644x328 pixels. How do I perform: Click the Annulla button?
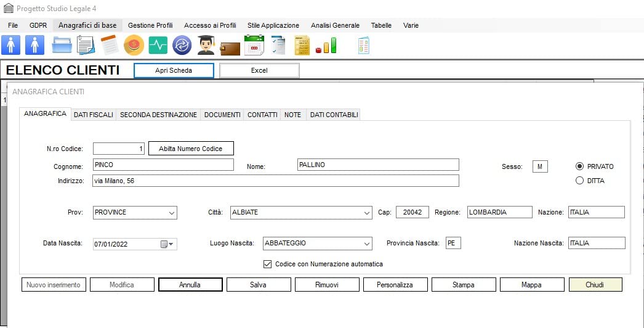click(190, 284)
